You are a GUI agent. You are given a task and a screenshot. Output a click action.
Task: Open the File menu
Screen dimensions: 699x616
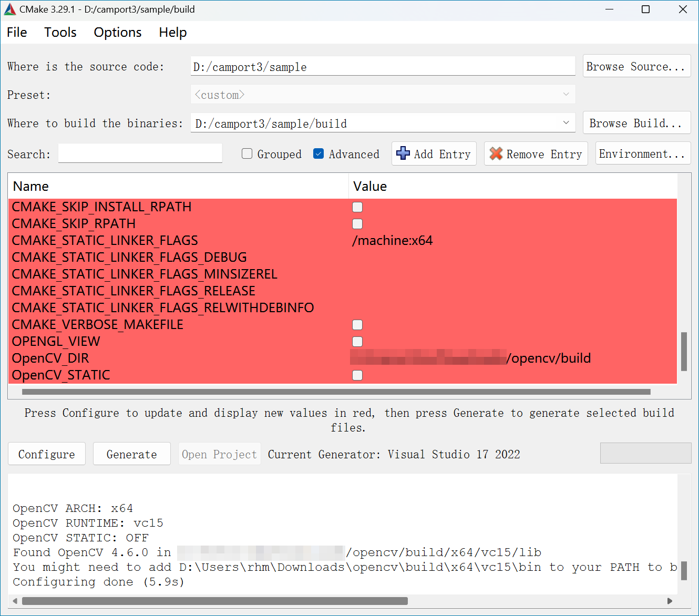tap(17, 33)
